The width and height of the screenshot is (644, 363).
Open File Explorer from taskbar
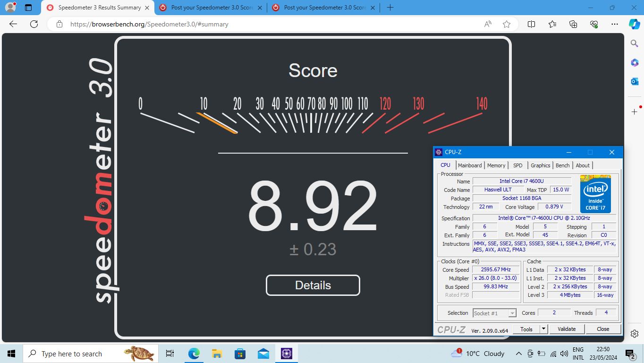(217, 354)
